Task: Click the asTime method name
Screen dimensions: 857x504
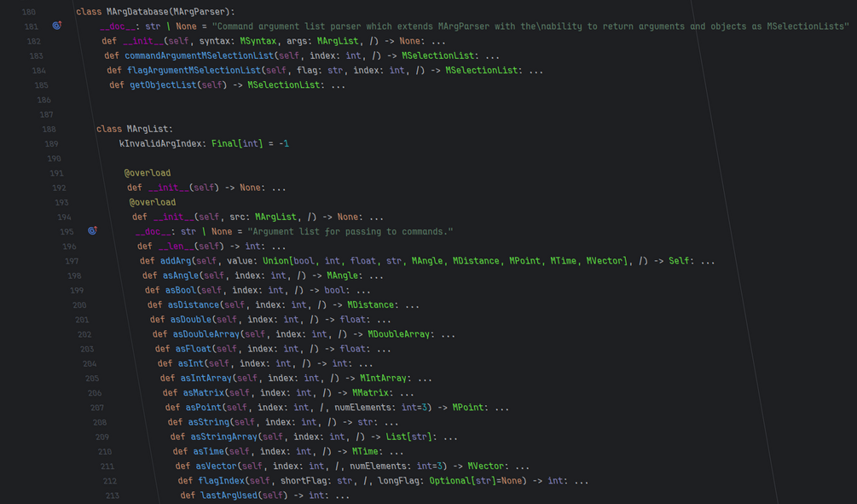Action: 209,452
